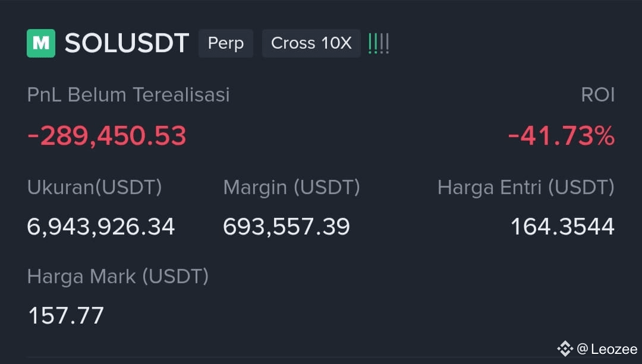
Task: Select the 157.77 mark price value
Action: (66, 316)
